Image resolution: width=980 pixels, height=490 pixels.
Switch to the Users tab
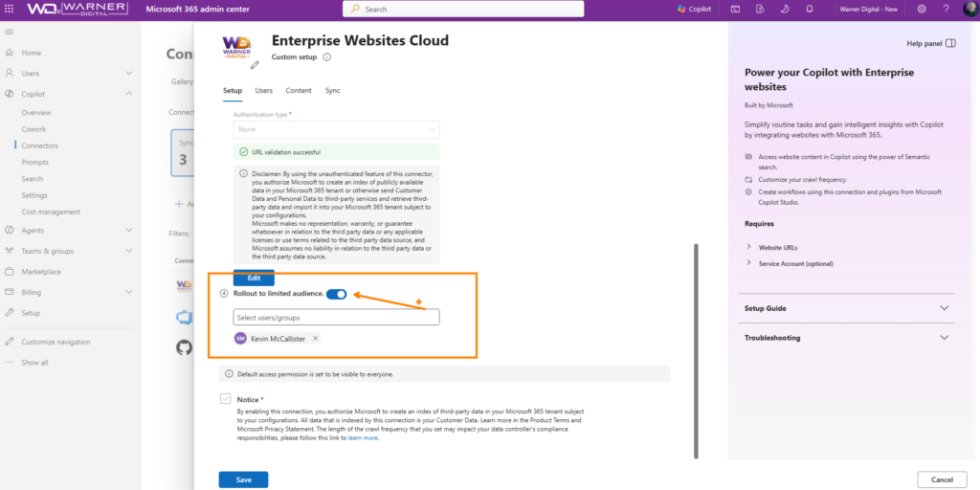[x=264, y=91]
